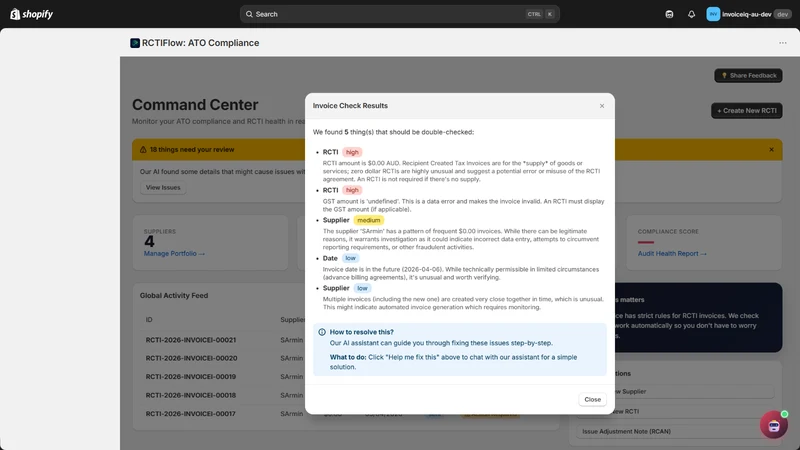Open the Manage Portfolio link

pyautogui.click(x=174, y=254)
